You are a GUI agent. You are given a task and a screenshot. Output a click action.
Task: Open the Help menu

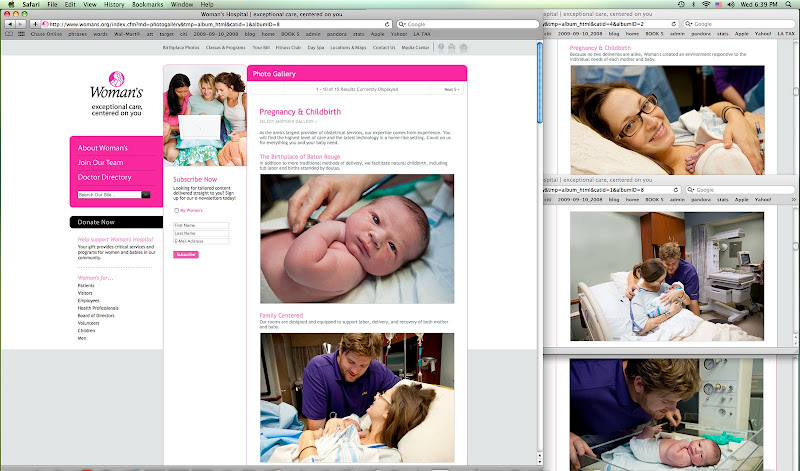point(207,4)
